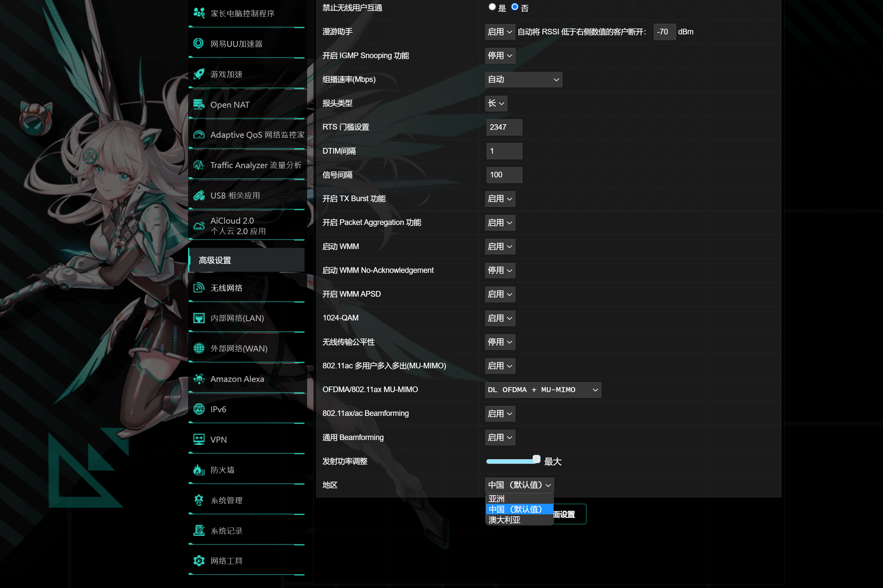
Task: Click the AiCloud 2.0 cloud icon
Action: click(199, 226)
